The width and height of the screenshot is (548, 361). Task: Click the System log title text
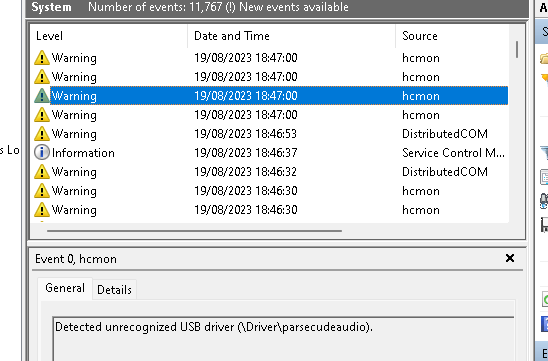point(51,7)
